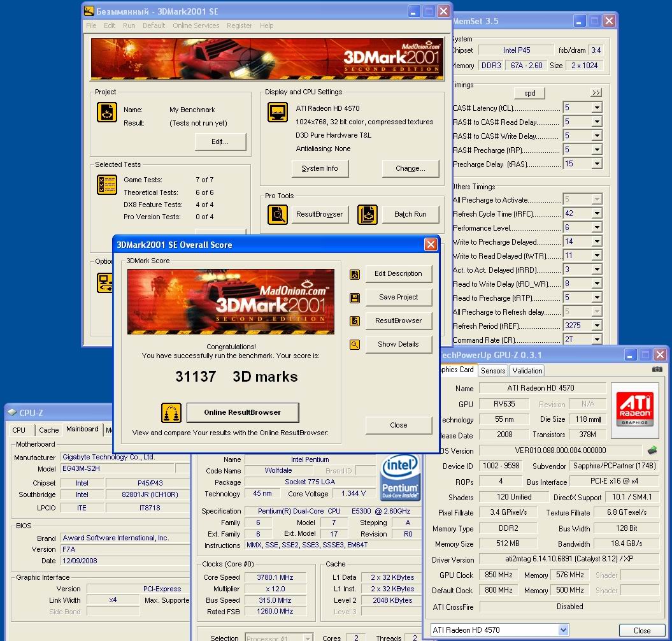Click the Pro Tools ResultBrowser magnifier icon

pos(278,214)
